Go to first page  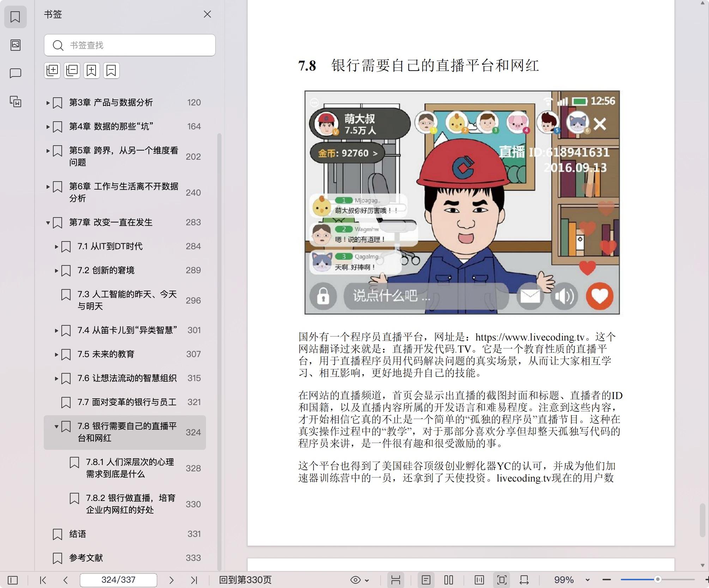(x=43, y=580)
